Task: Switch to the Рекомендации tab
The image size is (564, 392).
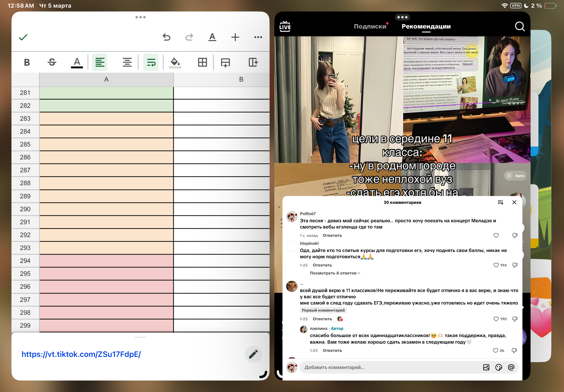Action: point(426,26)
